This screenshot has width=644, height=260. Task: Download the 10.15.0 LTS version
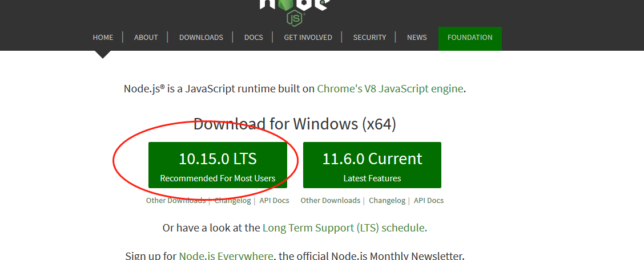click(x=218, y=165)
